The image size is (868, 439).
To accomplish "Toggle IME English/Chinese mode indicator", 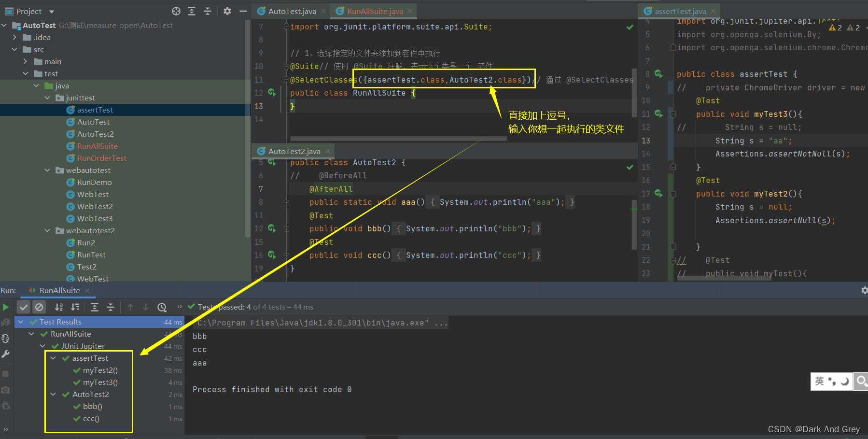I will 819,381.
